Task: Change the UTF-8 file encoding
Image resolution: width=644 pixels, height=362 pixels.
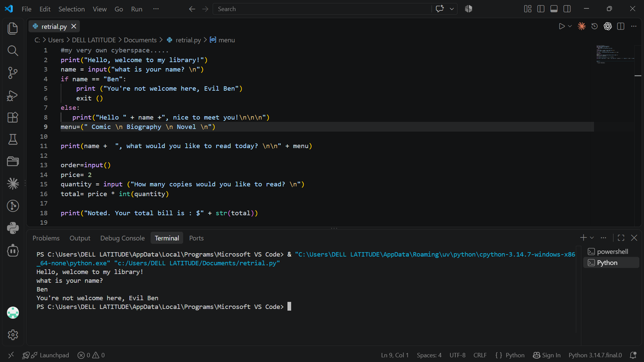Action: (x=457, y=355)
